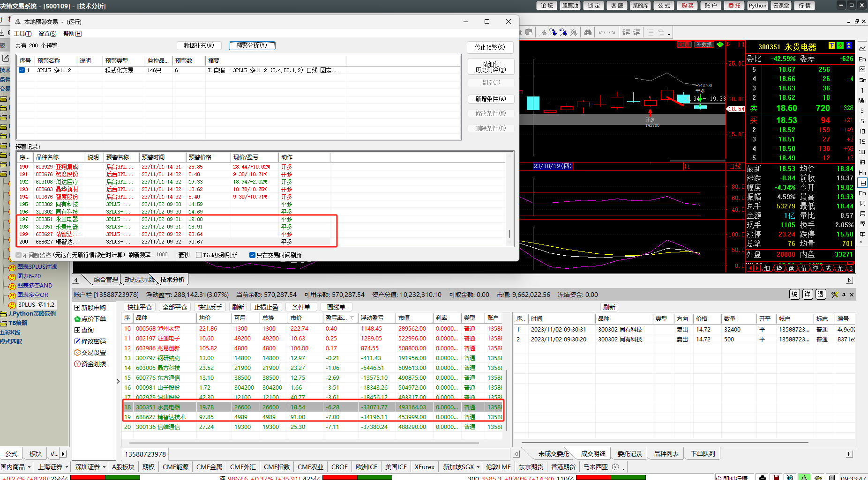This screenshot has width=868, height=480.
Task: Click the redo arrow icon in toolbar
Action: pyautogui.click(x=612, y=32)
